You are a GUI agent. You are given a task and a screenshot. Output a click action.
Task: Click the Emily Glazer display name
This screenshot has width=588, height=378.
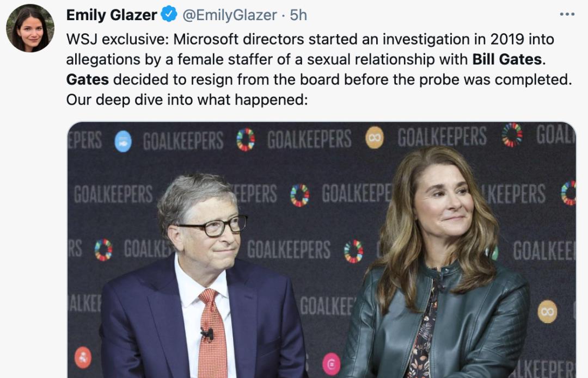click(112, 15)
